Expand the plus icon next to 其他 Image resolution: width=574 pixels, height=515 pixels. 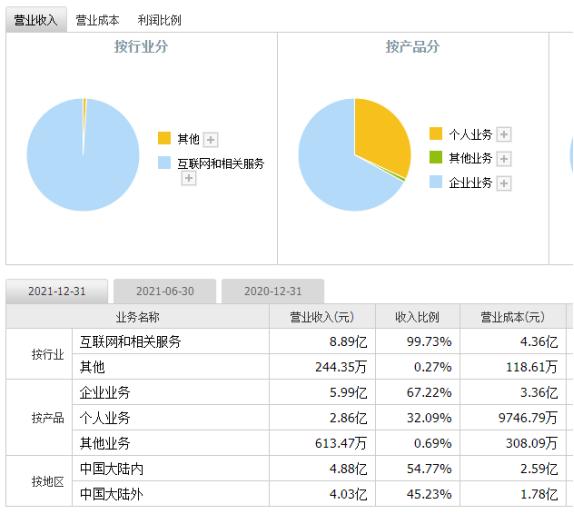click(x=210, y=139)
